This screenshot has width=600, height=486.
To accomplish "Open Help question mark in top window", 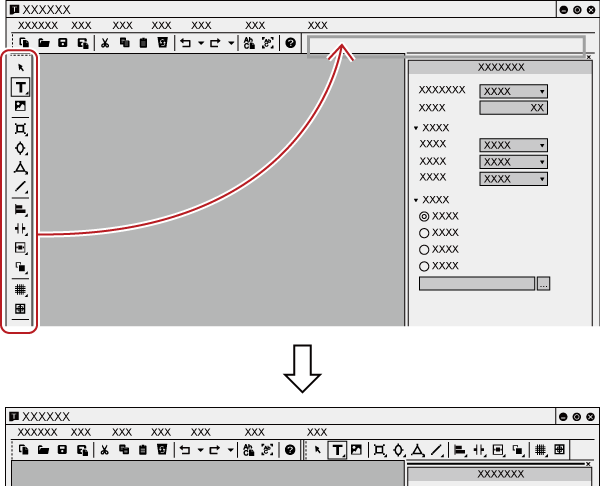I will coord(290,43).
